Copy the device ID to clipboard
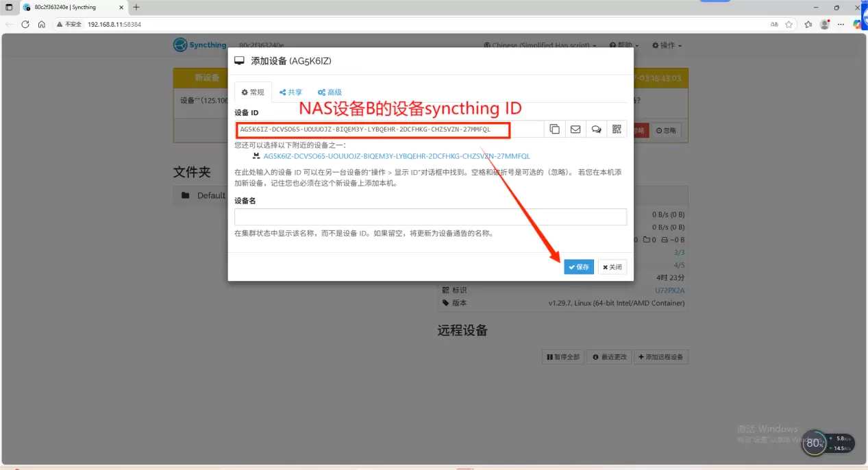The image size is (868, 470). (554, 129)
